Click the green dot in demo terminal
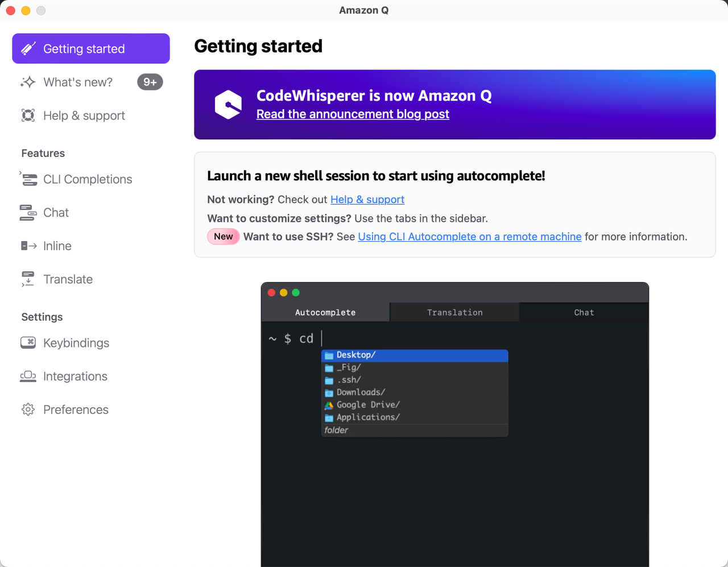 (x=296, y=292)
